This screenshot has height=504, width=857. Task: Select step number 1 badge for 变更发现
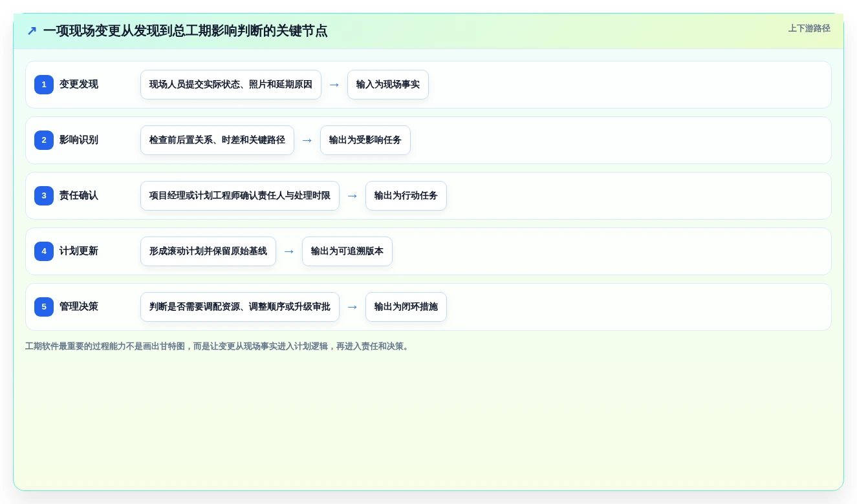pyautogui.click(x=44, y=85)
